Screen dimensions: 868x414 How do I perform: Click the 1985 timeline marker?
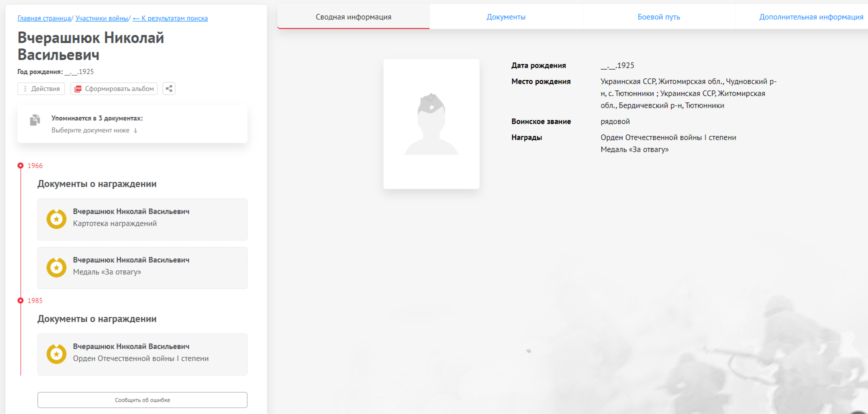[20, 300]
